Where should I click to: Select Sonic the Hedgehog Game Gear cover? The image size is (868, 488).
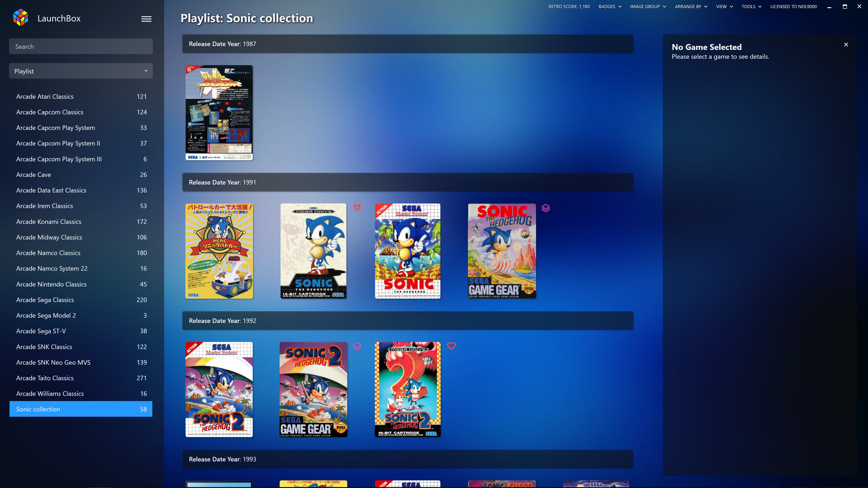[502, 251]
